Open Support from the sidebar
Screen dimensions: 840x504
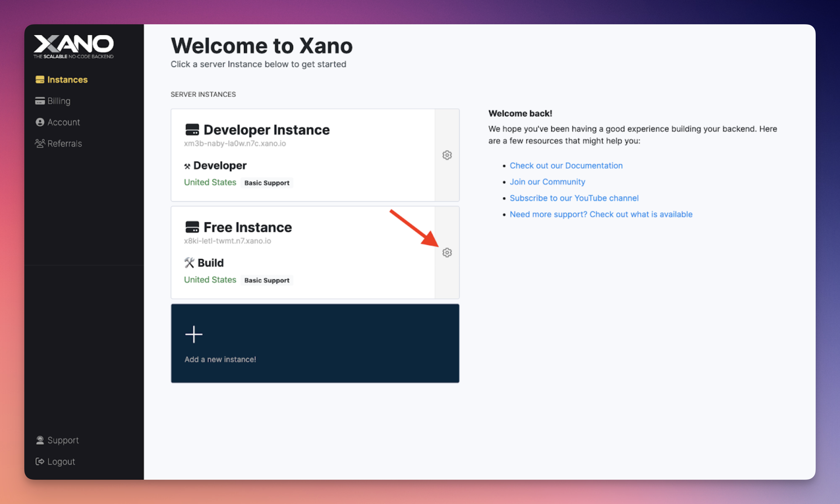coord(57,440)
